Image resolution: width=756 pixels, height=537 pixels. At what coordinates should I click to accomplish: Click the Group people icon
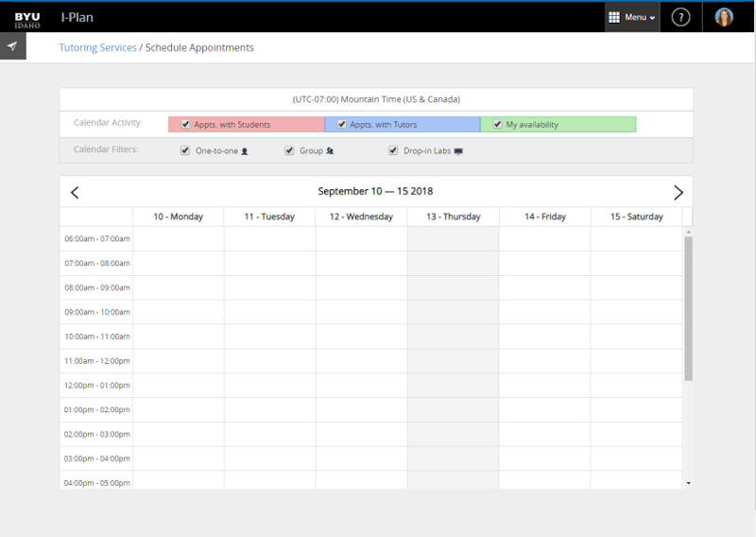330,151
